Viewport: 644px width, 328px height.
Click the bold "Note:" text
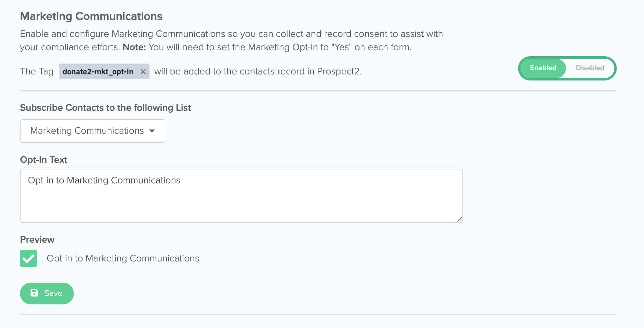pos(134,47)
